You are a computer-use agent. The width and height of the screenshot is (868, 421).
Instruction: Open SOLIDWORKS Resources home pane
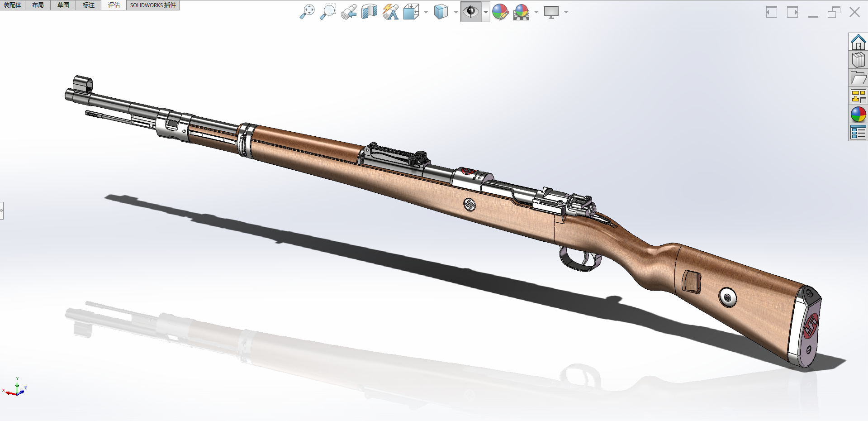858,42
